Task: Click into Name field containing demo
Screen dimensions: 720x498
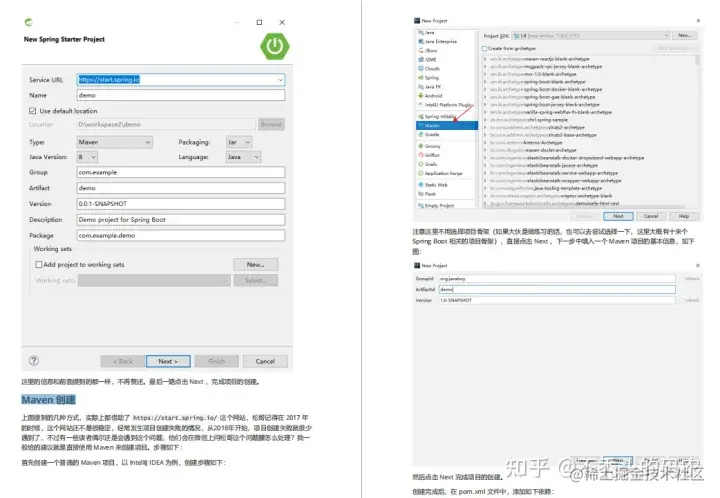Action: click(x=181, y=95)
